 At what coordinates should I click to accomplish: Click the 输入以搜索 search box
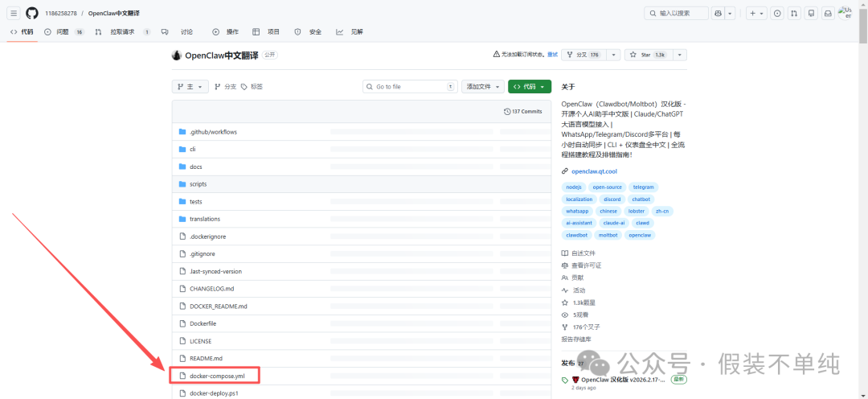(x=677, y=14)
